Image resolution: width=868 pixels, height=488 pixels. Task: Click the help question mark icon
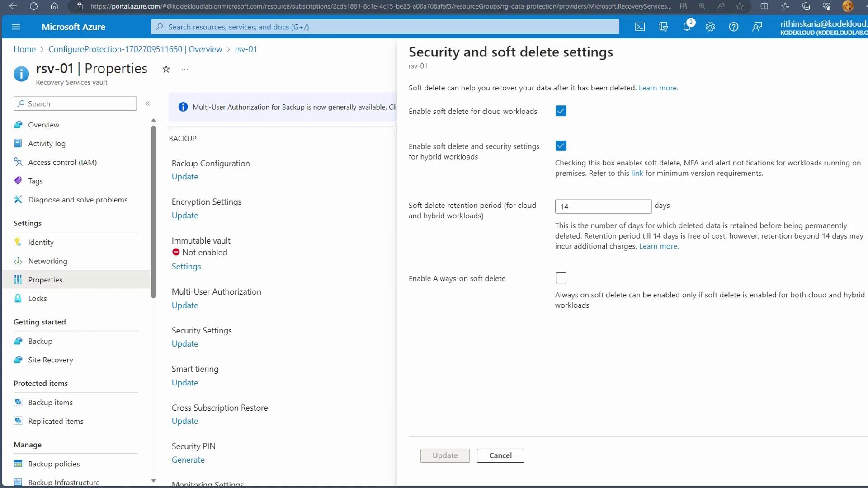(733, 27)
